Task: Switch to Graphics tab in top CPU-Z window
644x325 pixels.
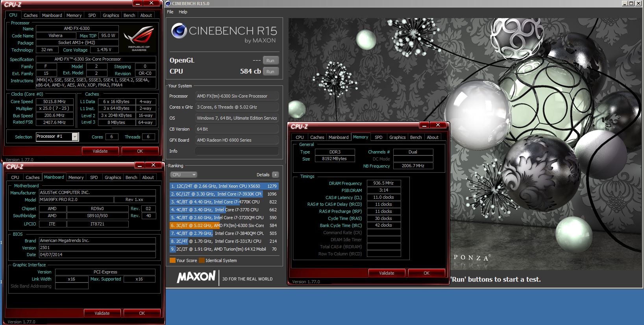Action: pyautogui.click(x=111, y=15)
